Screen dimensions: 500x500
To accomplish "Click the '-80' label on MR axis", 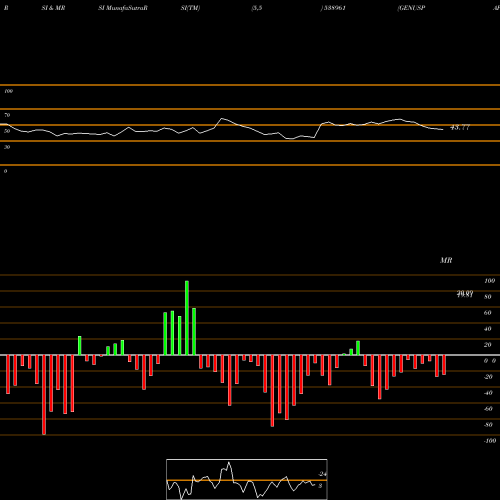I will [488, 425].
